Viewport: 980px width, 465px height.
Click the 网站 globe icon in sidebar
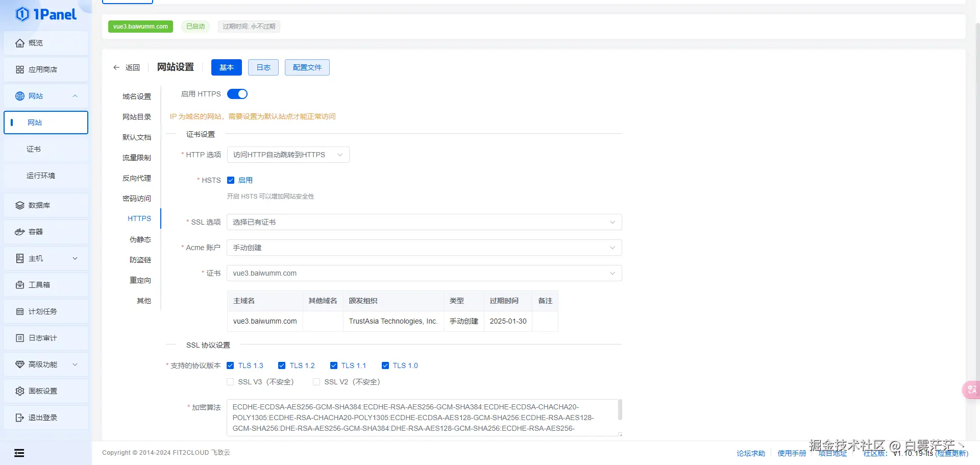pos(20,96)
